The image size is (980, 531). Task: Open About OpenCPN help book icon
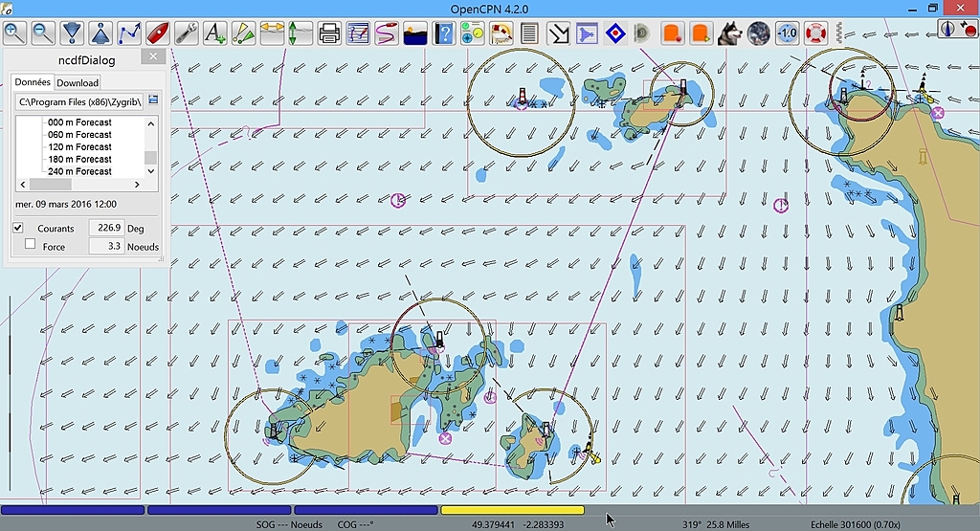point(444,33)
